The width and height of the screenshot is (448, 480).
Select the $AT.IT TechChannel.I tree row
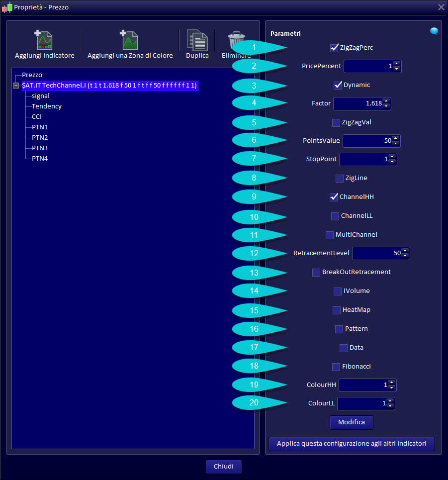click(x=109, y=86)
